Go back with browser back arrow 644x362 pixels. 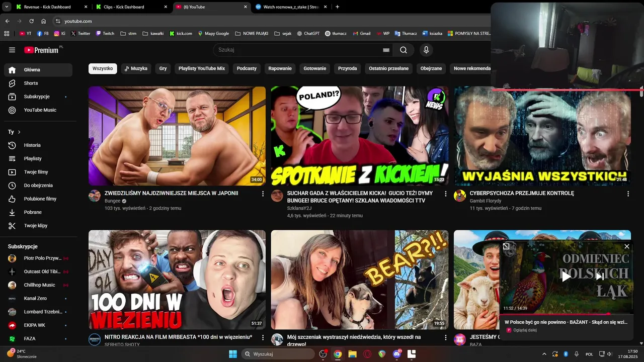7,21
